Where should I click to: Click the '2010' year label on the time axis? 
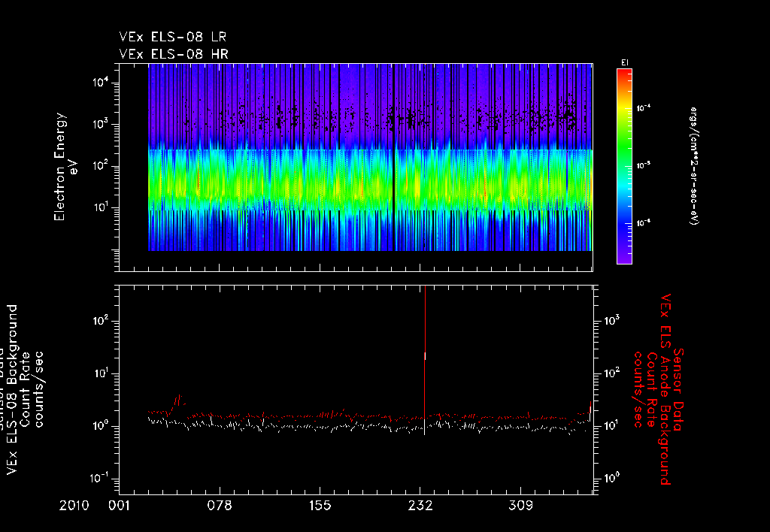pos(74,506)
